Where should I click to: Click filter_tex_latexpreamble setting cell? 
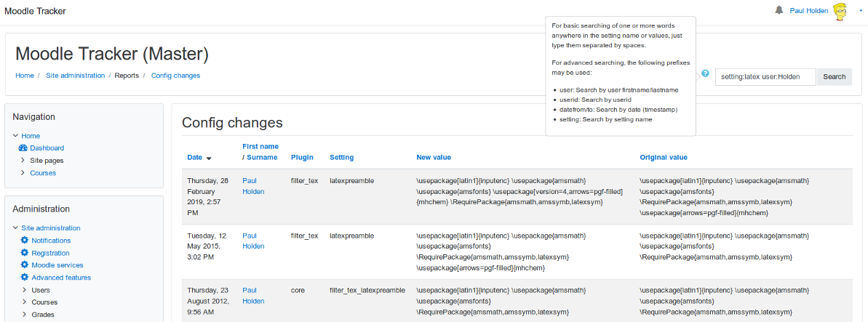[367, 290]
